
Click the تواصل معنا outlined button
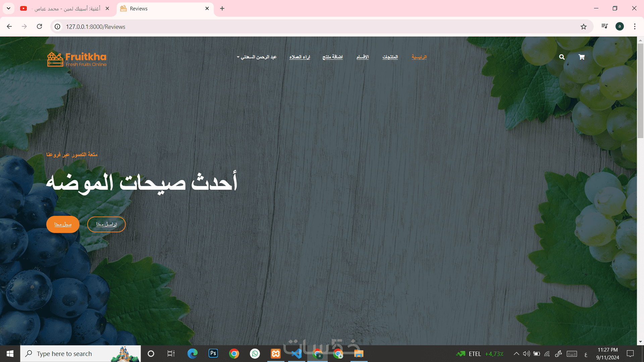[106, 224]
